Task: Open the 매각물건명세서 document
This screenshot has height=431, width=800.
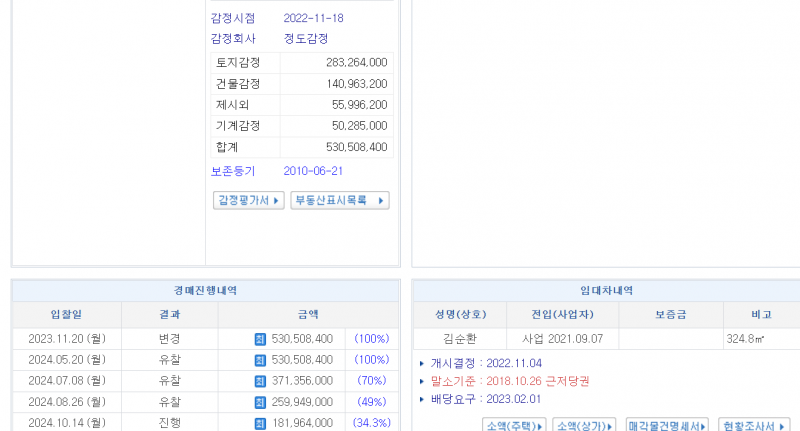Action: pyautogui.click(x=667, y=426)
